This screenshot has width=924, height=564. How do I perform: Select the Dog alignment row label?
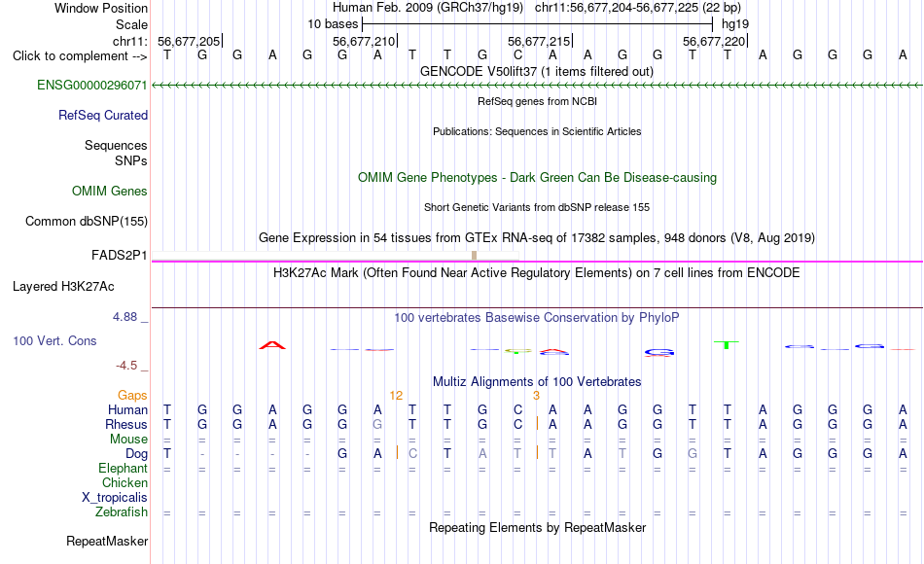click(136, 454)
